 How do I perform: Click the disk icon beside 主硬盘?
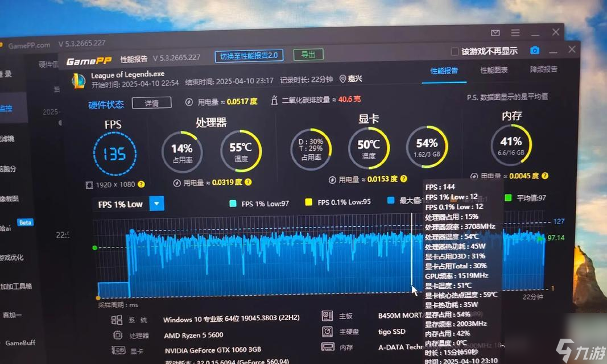click(x=328, y=332)
